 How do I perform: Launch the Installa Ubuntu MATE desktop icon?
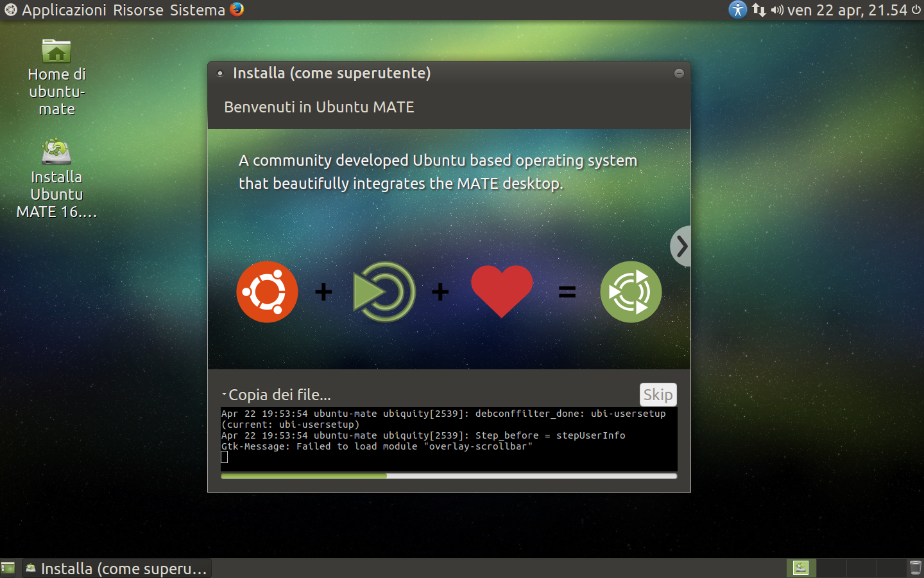56,152
